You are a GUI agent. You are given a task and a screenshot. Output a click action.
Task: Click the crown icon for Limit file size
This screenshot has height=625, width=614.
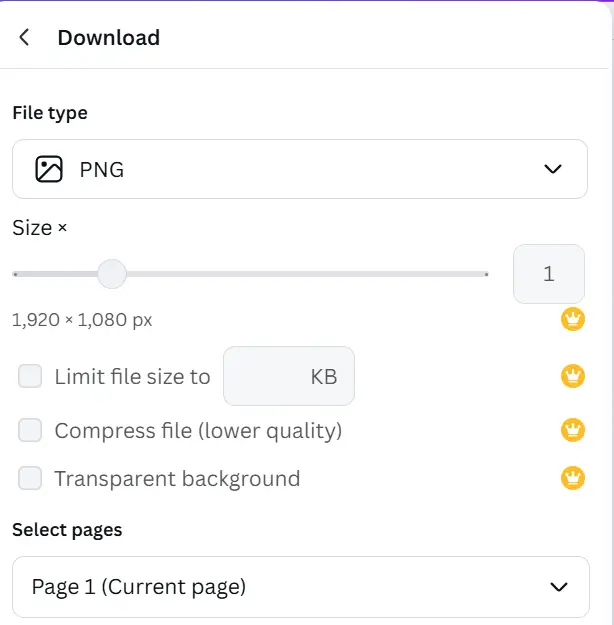tap(573, 376)
